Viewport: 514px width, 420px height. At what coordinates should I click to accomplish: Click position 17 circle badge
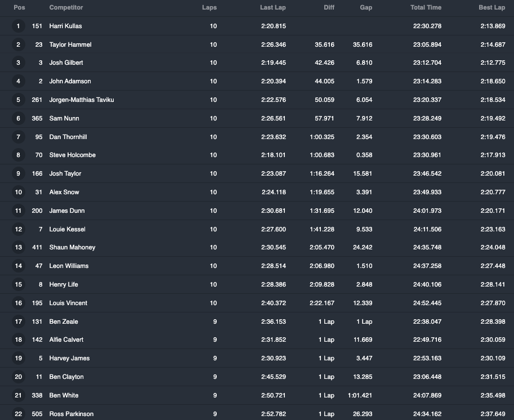click(19, 321)
